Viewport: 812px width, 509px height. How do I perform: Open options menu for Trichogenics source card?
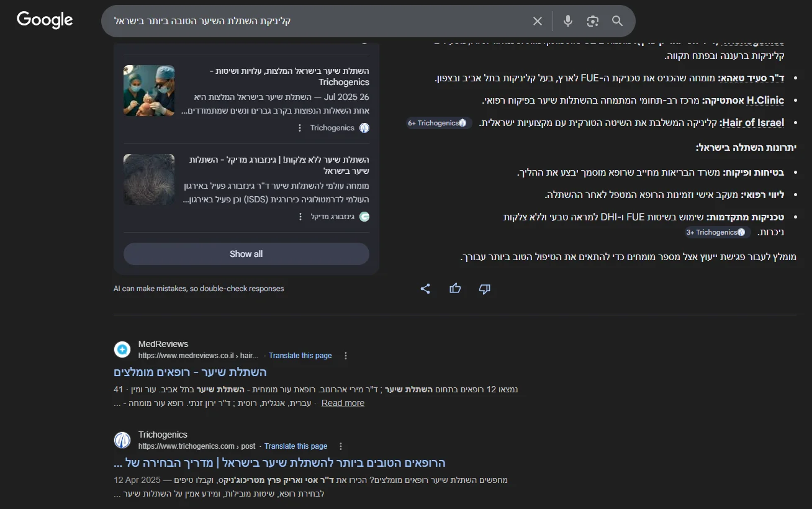click(x=300, y=128)
